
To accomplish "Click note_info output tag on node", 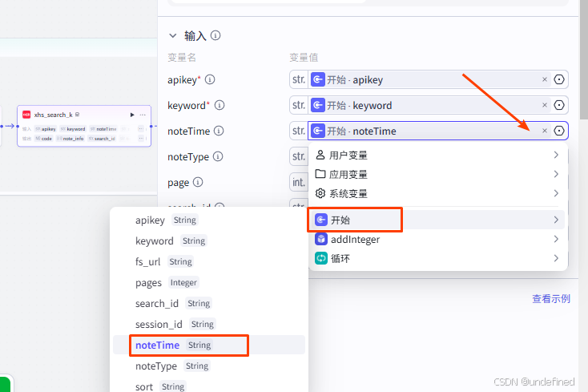I will (x=70, y=139).
